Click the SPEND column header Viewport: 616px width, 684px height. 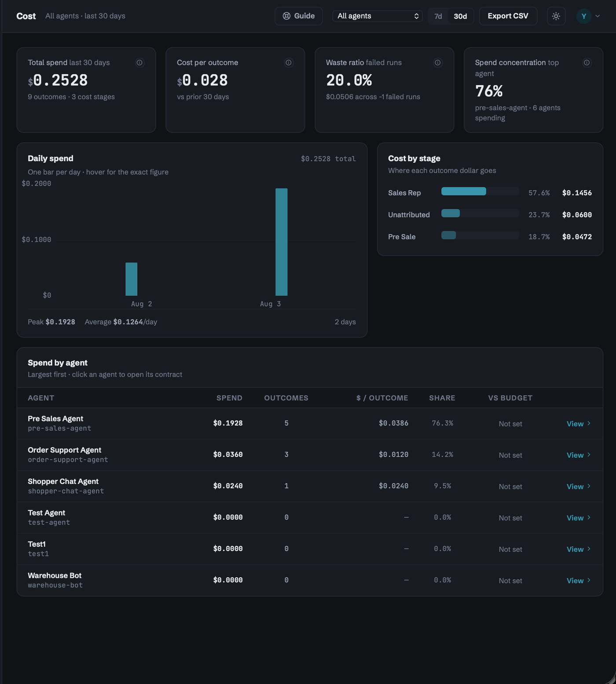coord(229,398)
